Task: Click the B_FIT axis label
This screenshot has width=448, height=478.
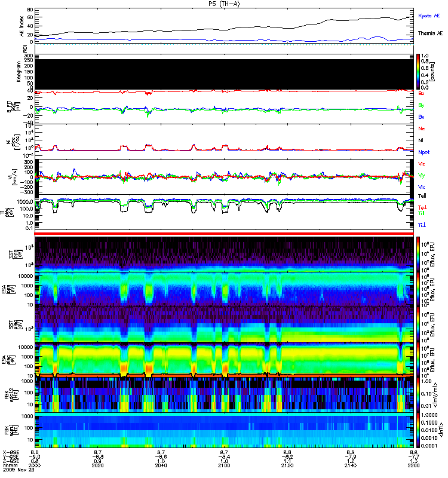Action: (13, 106)
